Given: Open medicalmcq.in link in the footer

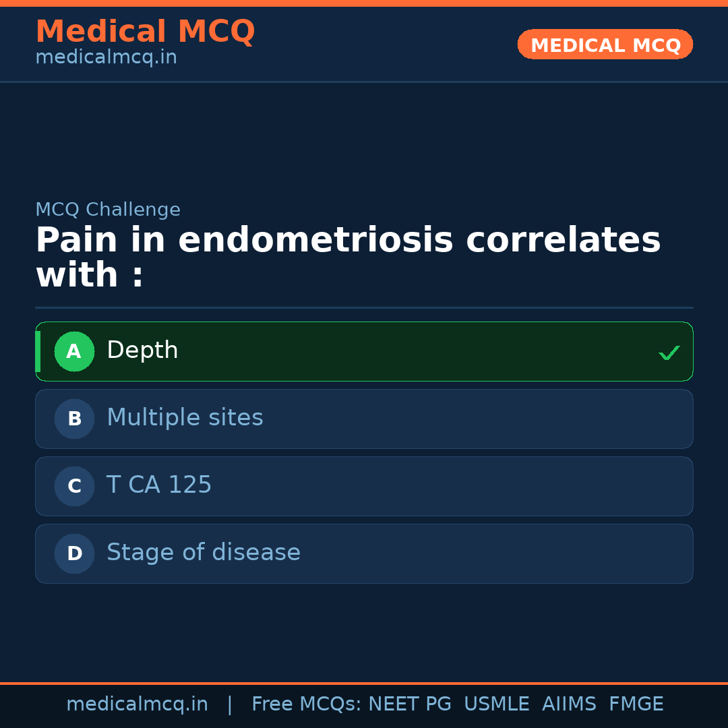Looking at the screenshot, I should coord(137,704).
